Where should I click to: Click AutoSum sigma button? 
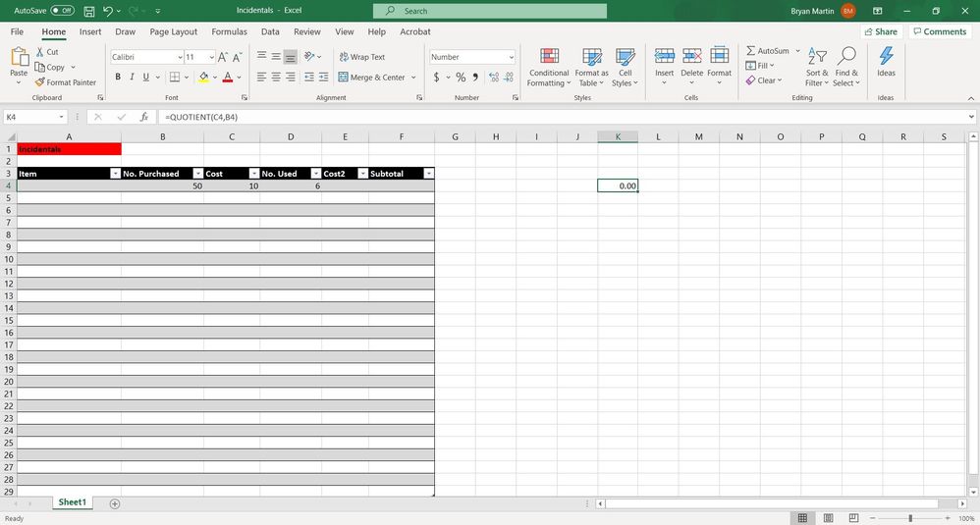[768, 51]
